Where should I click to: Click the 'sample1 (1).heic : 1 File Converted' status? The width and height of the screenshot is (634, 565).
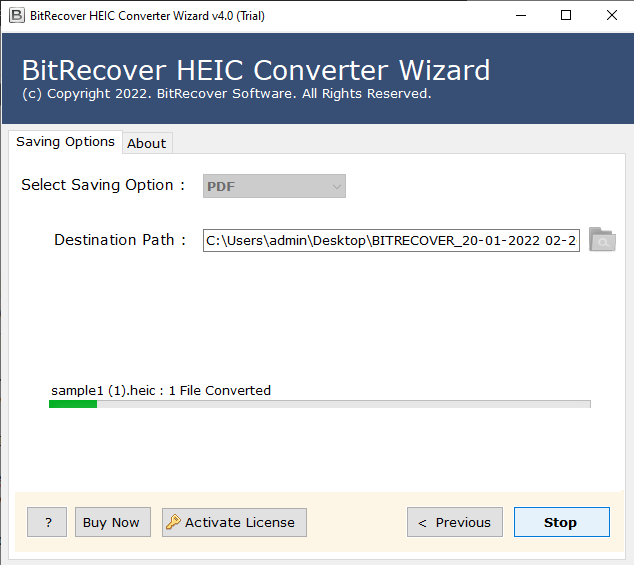(x=161, y=390)
